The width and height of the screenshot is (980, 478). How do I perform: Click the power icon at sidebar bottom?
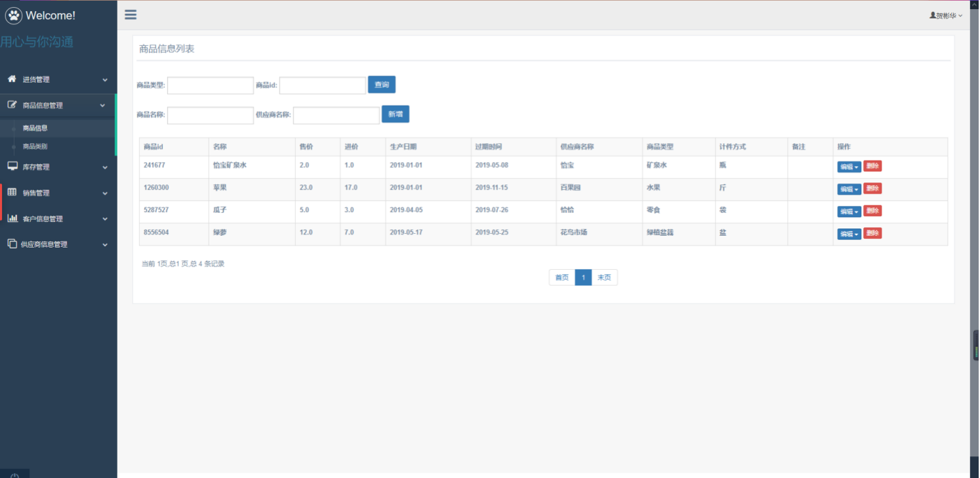14,475
